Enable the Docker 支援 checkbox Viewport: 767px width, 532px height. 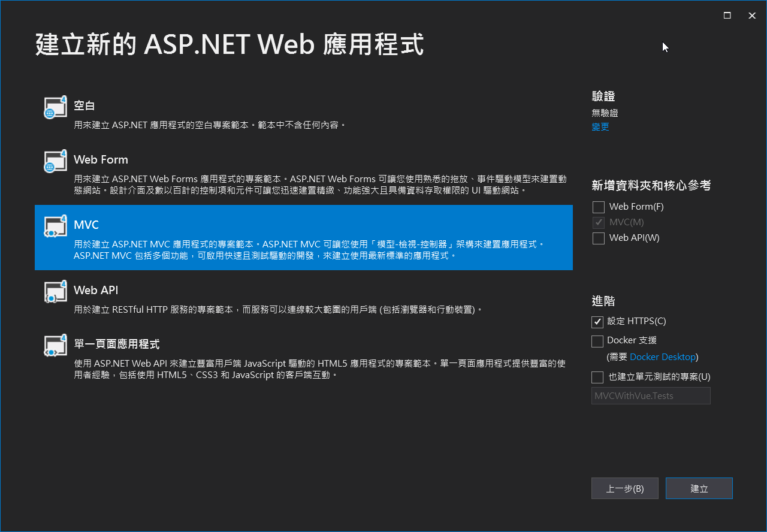597,341
